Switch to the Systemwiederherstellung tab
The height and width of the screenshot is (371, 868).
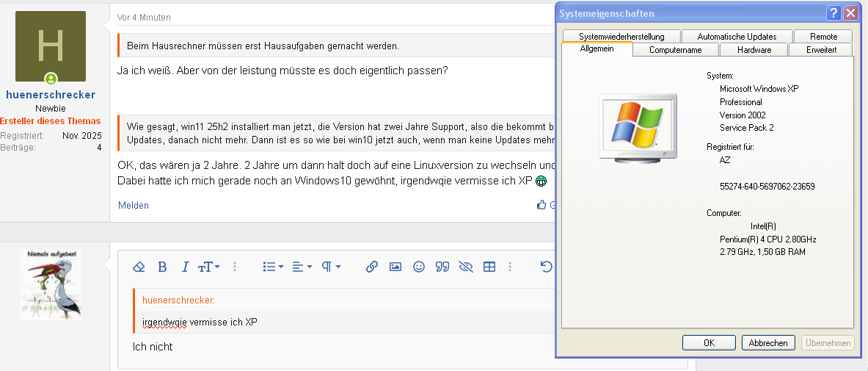coord(621,37)
